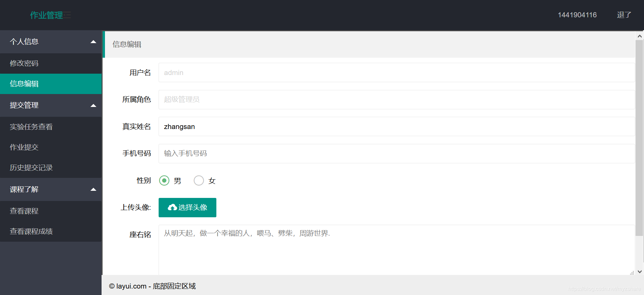644x295 pixels.
Task: Select the 男 gender radio button
Action: point(164,181)
